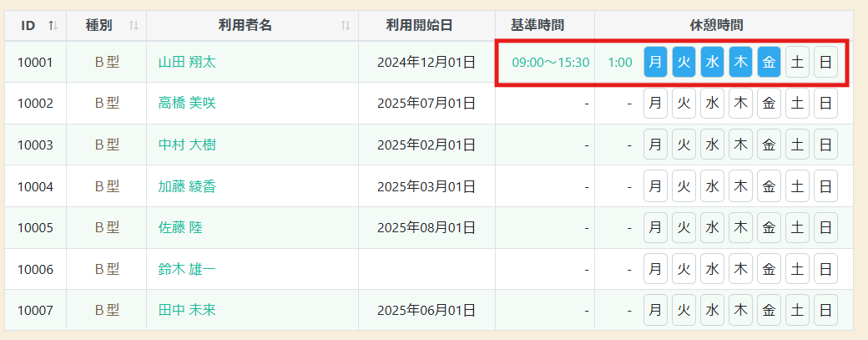This screenshot has width=868, height=340.
Task: Click sort arrows in 利用者名 header
Action: coord(346,25)
